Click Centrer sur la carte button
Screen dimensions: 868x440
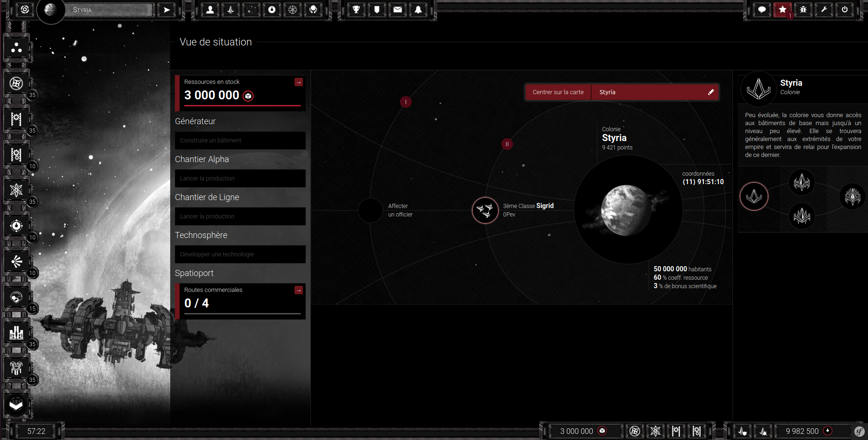coord(558,92)
